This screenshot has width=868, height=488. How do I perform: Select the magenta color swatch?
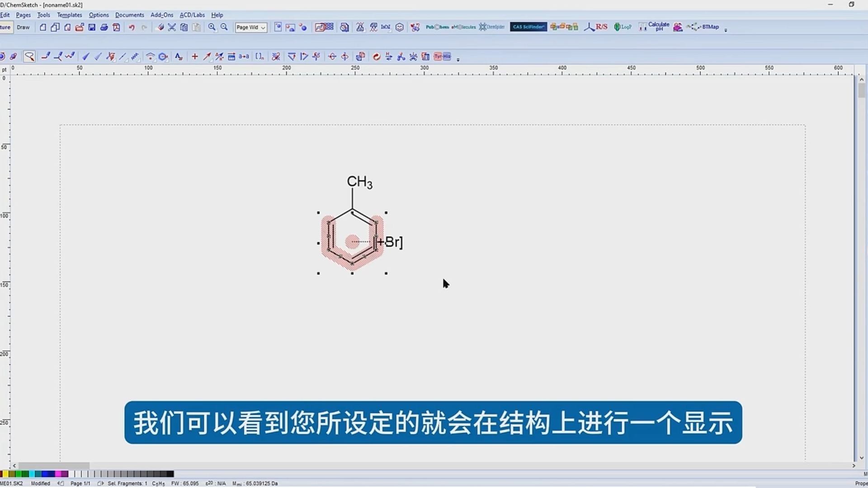pyautogui.click(x=58, y=474)
